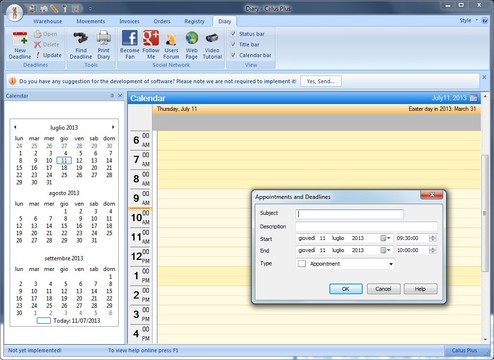Launch the Video Tutorial camera icon
This screenshot has width=494, height=360.
click(x=212, y=38)
